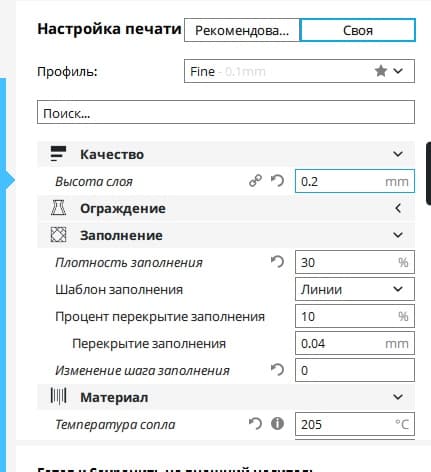
Task: Reset Изменение шага заполнения using revert icon
Action: tap(277, 370)
